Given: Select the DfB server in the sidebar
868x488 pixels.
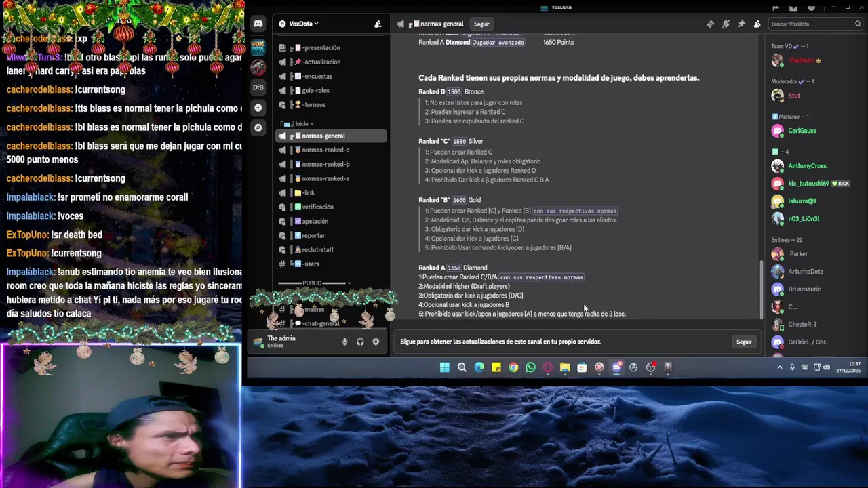Looking at the screenshot, I should pos(258,87).
